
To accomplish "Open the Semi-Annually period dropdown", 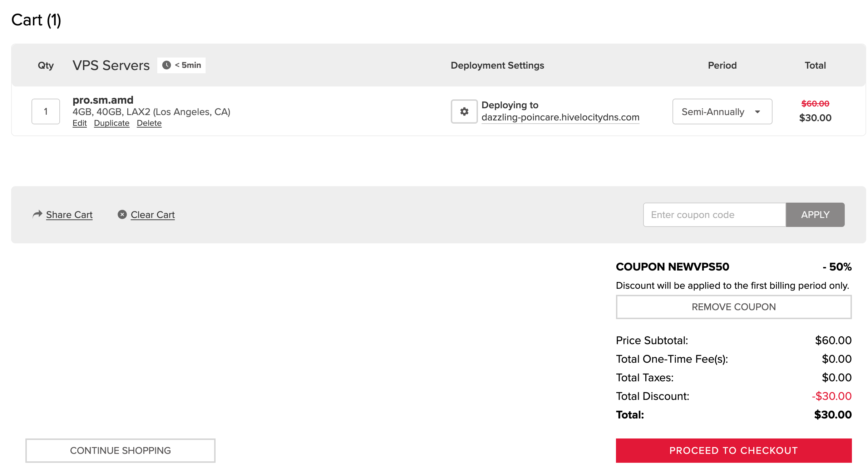I will click(x=722, y=111).
